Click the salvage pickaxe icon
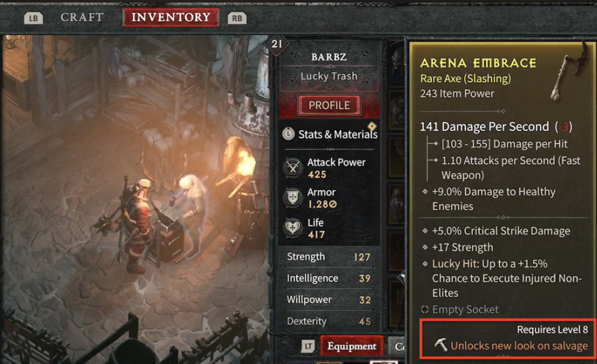 click(x=441, y=345)
